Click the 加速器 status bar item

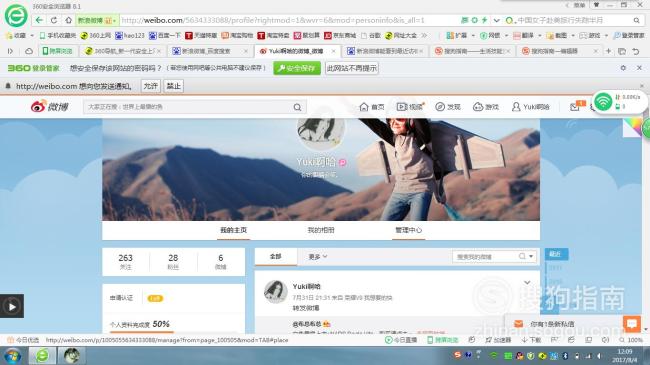(x=498, y=340)
